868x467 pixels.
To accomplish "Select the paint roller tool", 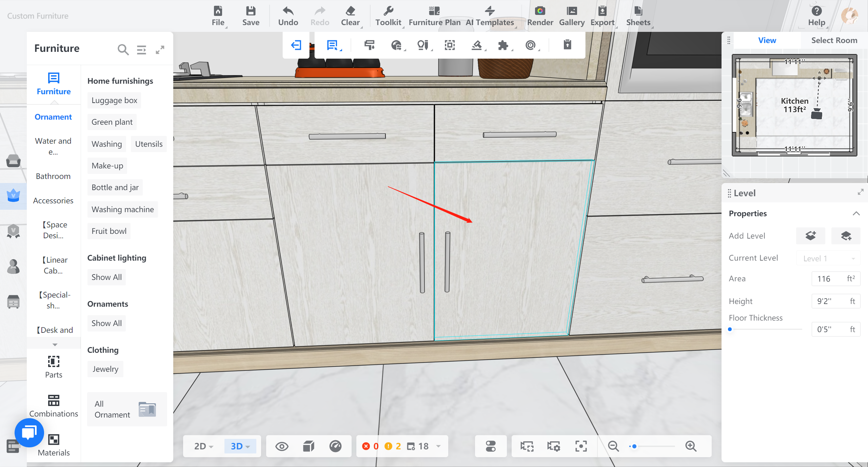I will click(369, 45).
